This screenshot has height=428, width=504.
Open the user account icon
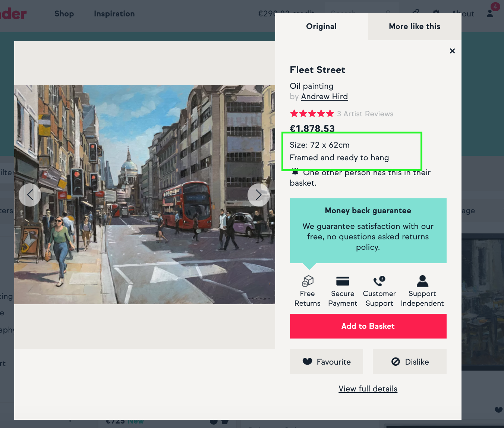coord(490,13)
